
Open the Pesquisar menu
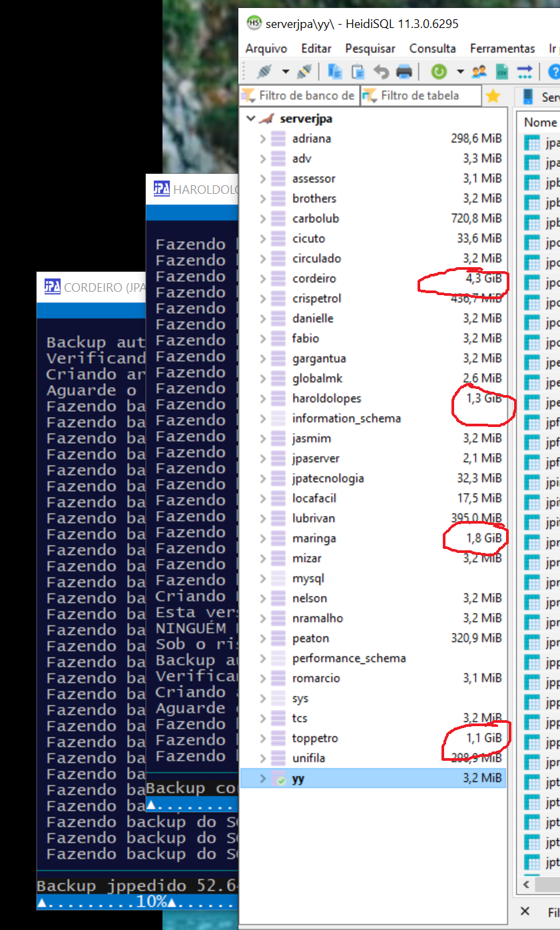coord(370,48)
